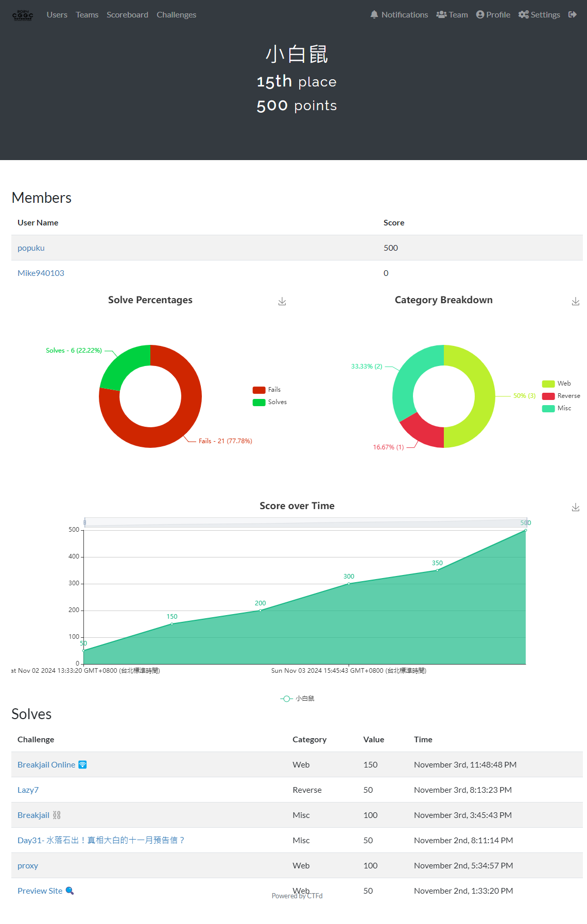Open the Scoreboard page
This screenshot has height=924, width=587.
click(x=127, y=14)
